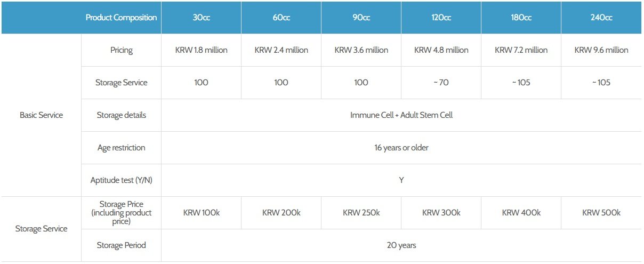644x264 pixels.
Task: Click the KRW 500k storage price cell
Action: (x=601, y=212)
